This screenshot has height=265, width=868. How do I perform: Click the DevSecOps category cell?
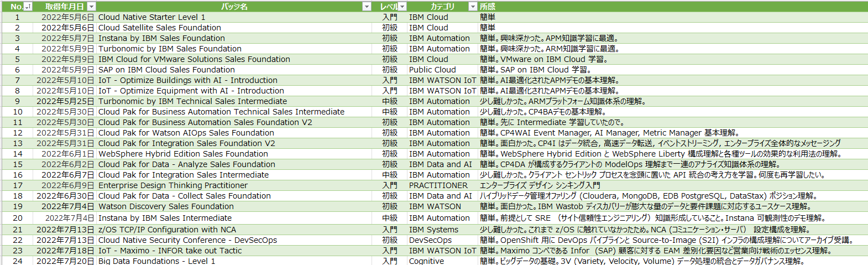click(x=430, y=240)
